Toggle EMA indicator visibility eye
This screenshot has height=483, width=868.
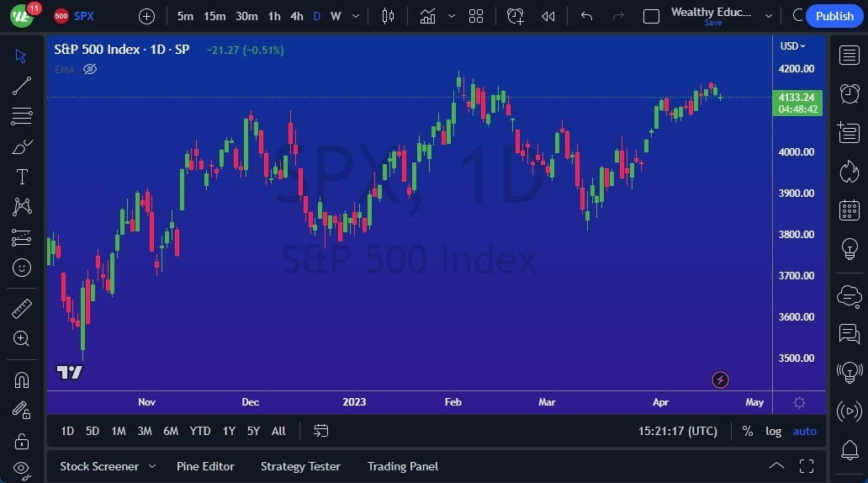(90, 69)
